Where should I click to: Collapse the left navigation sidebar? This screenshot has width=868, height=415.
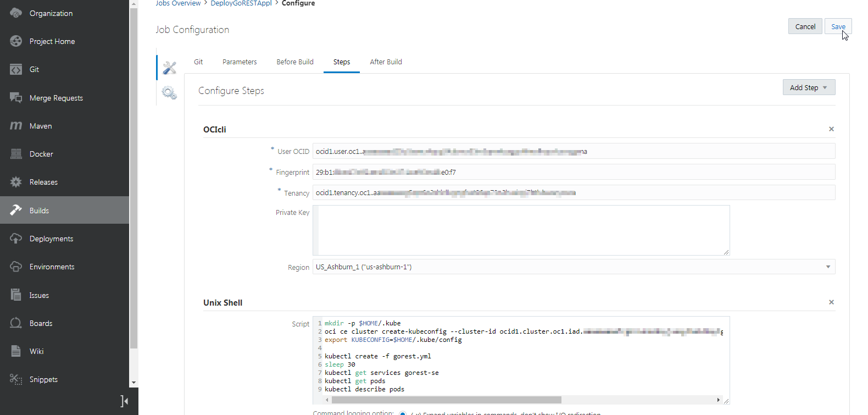click(x=124, y=401)
